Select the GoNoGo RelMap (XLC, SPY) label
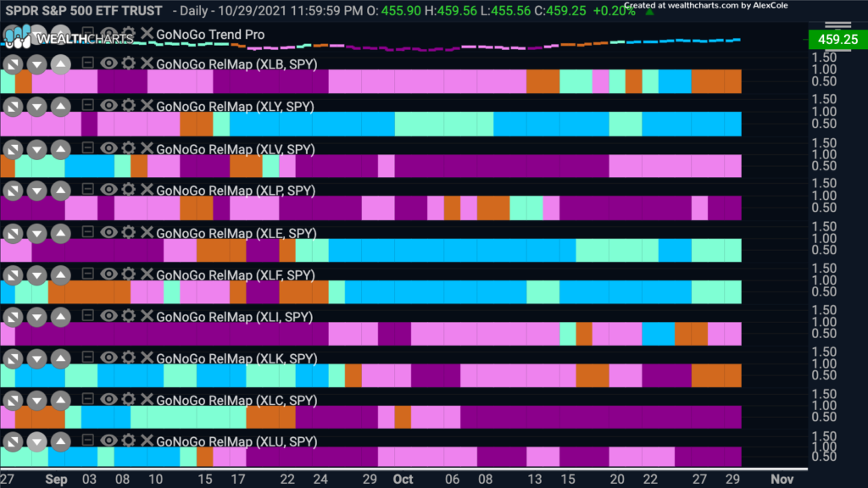The height and width of the screenshot is (488, 868). pyautogui.click(x=236, y=400)
